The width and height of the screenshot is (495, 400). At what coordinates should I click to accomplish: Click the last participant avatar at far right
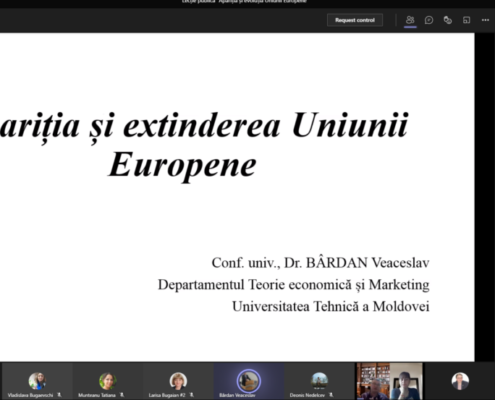click(460, 381)
